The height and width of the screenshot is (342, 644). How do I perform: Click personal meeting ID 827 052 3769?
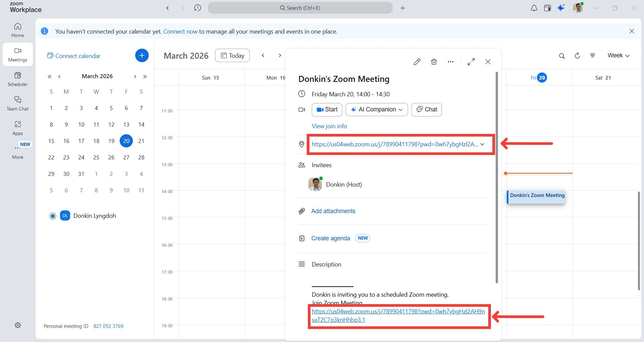108,326
